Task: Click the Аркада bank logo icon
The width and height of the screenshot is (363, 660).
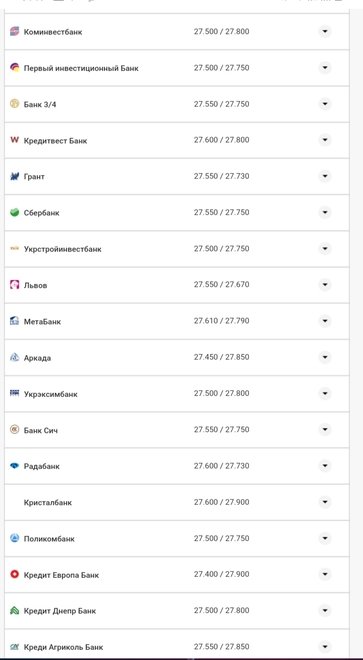Action: [x=15, y=357]
